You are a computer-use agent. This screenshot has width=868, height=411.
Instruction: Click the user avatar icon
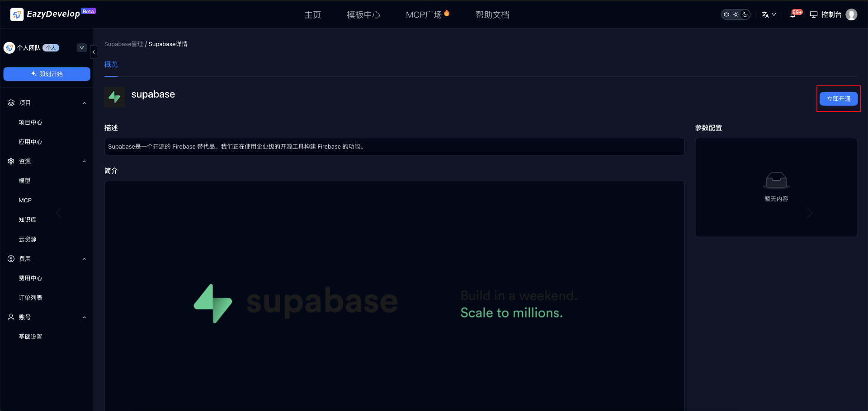click(x=851, y=14)
